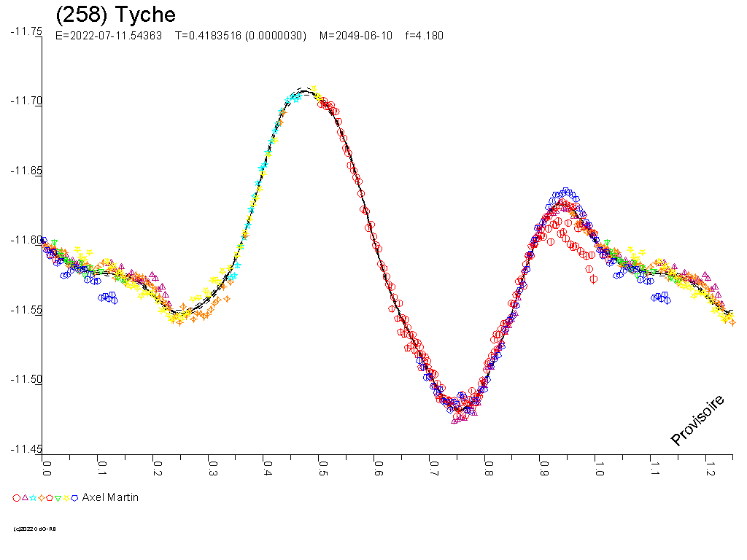Image resolution: width=747 pixels, height=560 pixels.
Task: Click the Provisoire watermark text
Action: 697,420
